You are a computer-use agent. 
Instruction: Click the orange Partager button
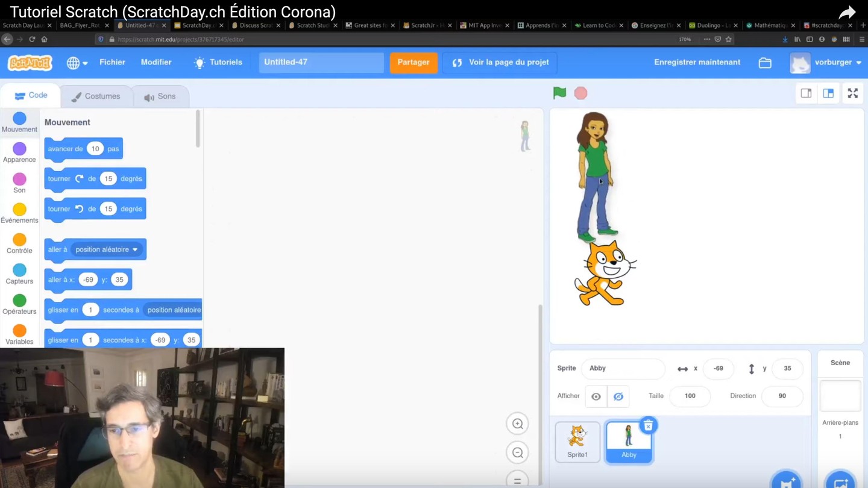coord(414,62)
